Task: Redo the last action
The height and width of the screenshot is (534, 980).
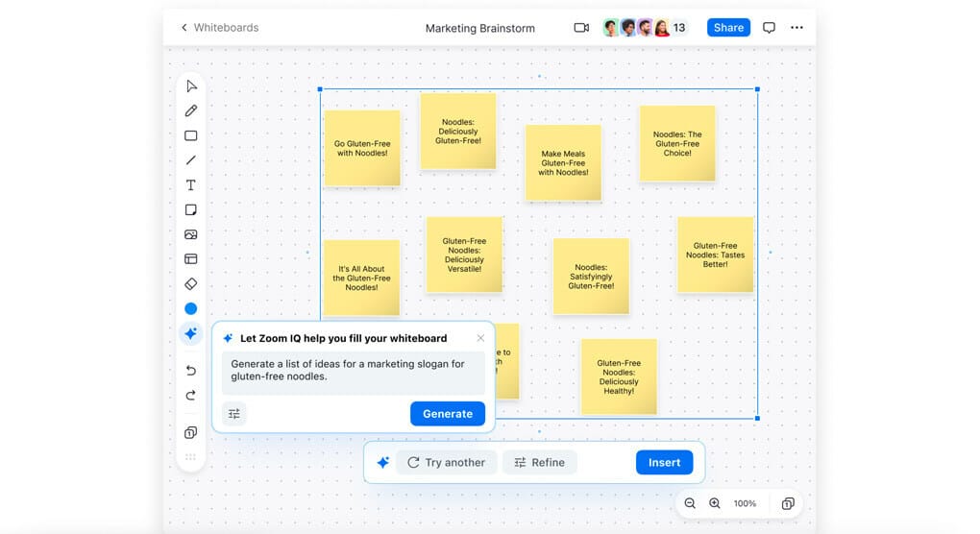Action: coord(191,396)
